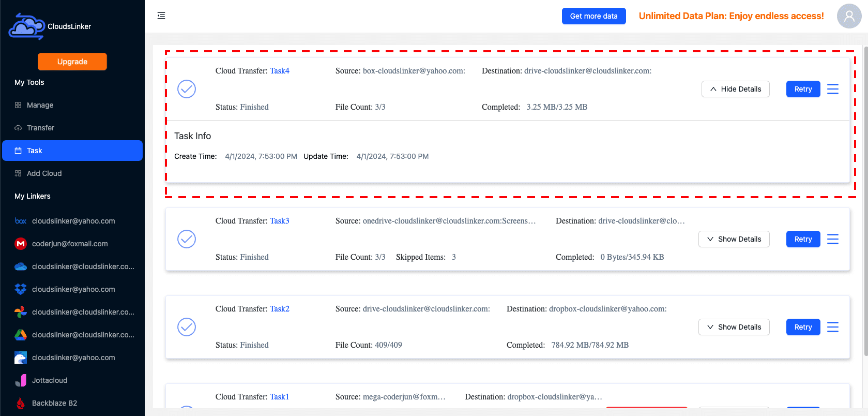Image resolution: width=868 pixels, height=416 pixels.
Task: Retry the Task3 transfer
Action: [803, 239]
